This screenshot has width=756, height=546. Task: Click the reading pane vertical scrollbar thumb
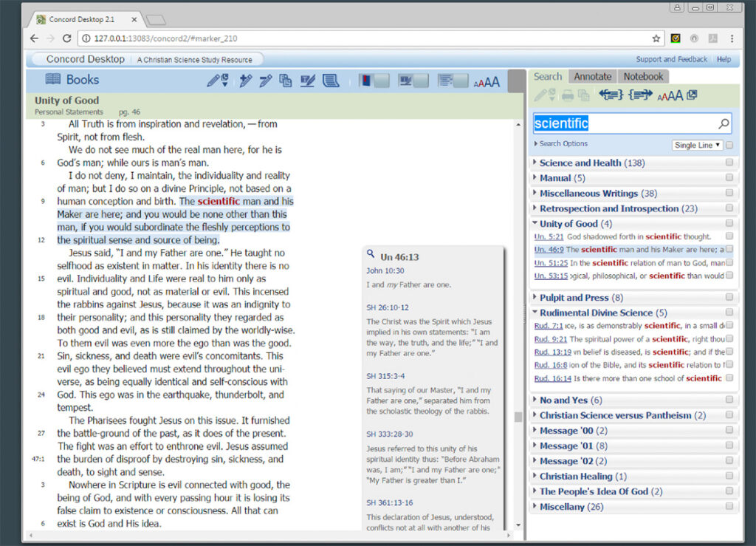[518, 417]
